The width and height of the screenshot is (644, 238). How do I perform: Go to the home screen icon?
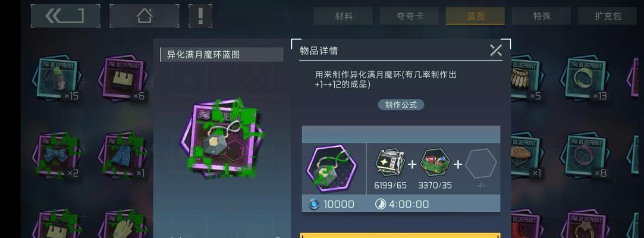[x=144, y=16]
